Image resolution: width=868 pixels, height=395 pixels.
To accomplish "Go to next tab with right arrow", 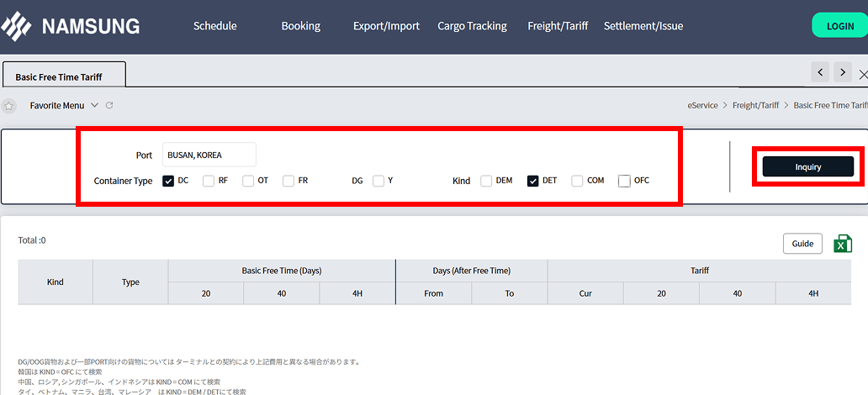I will pyautogui.click(x=843, y=72).
